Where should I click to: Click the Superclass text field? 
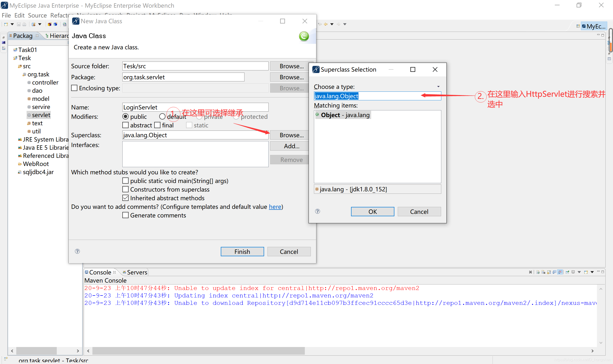coord(195,135)
